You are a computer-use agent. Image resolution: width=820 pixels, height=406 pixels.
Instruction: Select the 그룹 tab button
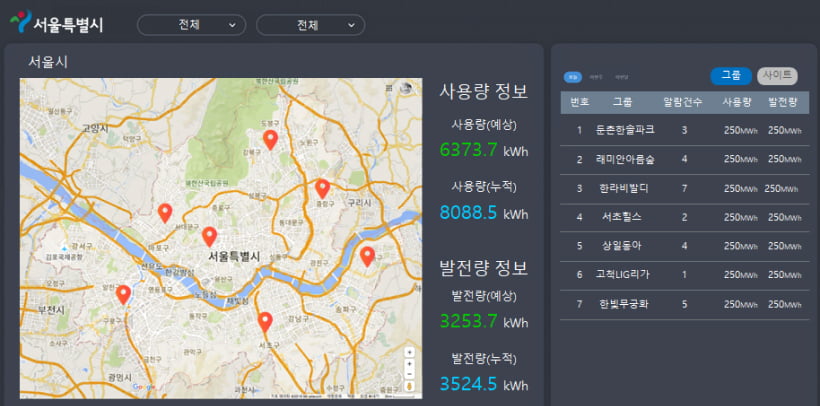[x=731, y=76]
